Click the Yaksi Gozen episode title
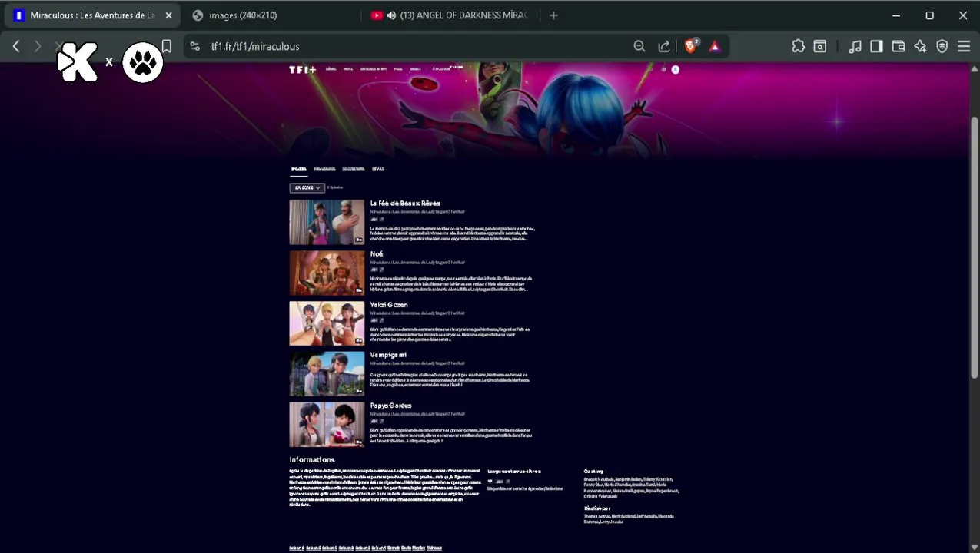The width and height of the screenshot is (980, 553). pyautogui.click(x=389, y=305)
